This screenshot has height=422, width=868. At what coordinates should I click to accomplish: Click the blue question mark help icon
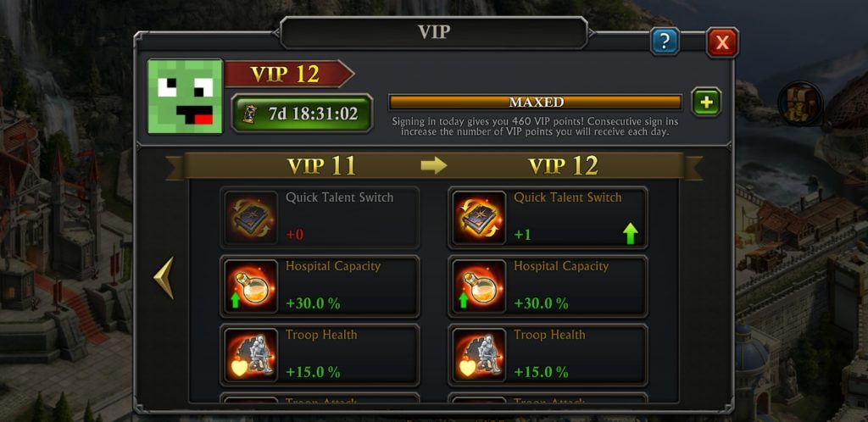pyautogui.click(x=665, y=42)
